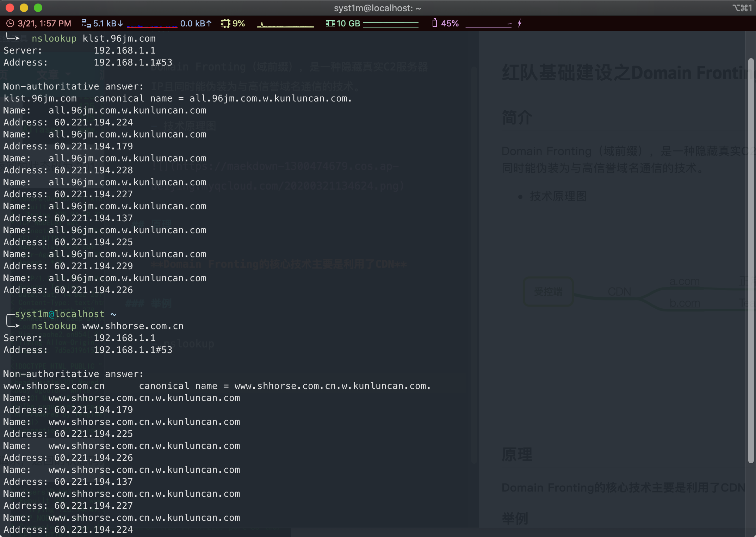Click the memory RAM icon
The image size is (756, 537).
(x=330, y=24)
